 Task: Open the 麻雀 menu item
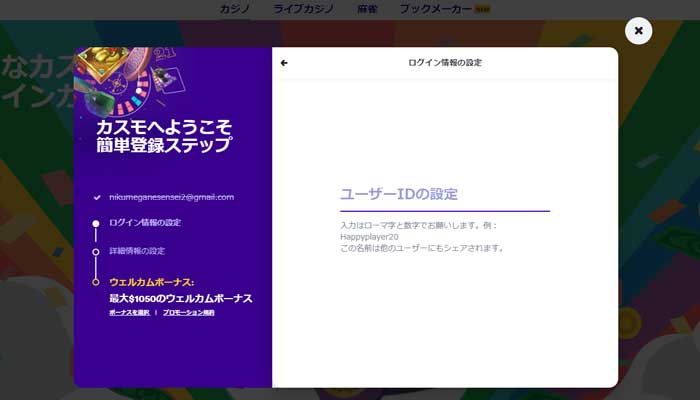pyautogui.click(x=367, y=8)
